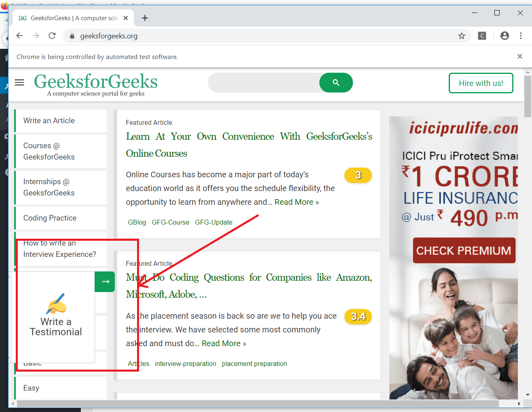Open the Learn At Your Own Convenience article title
532x412 pixels.
[x=249, y=145]
